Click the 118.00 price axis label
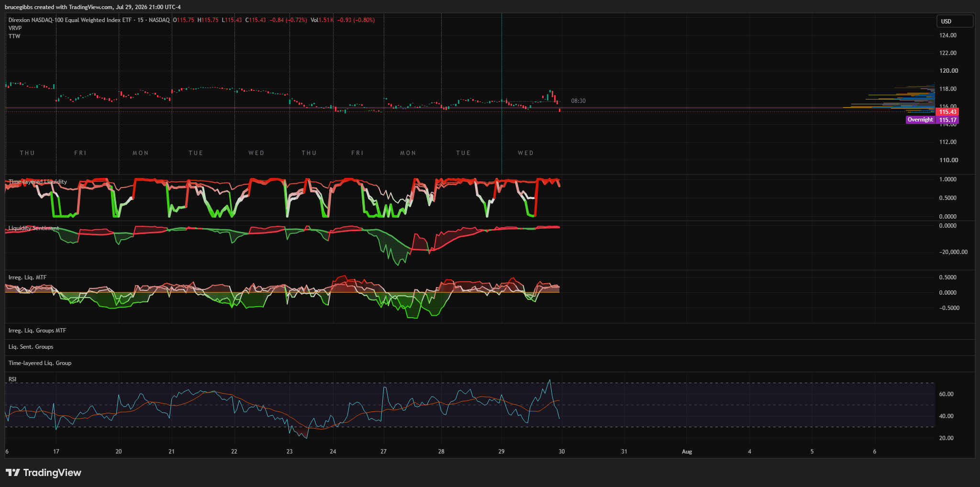 pyautogui.click(x=947, y=89)
